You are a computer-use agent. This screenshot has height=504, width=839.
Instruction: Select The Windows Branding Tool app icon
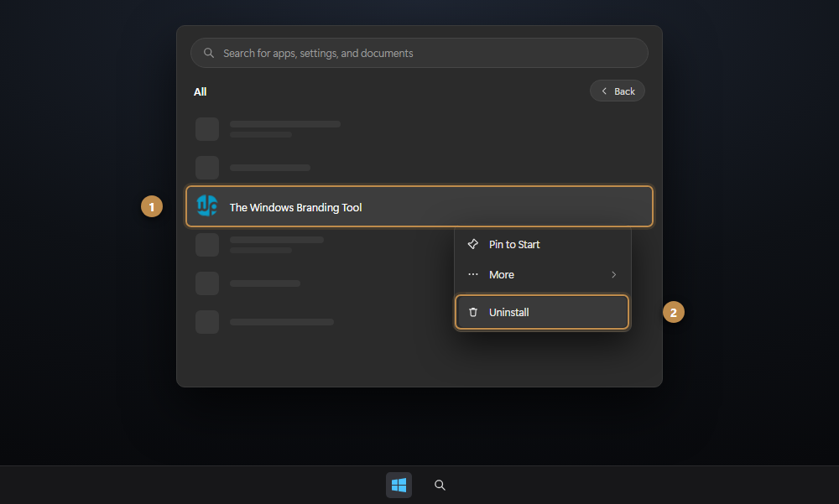[x=207, y=206]
